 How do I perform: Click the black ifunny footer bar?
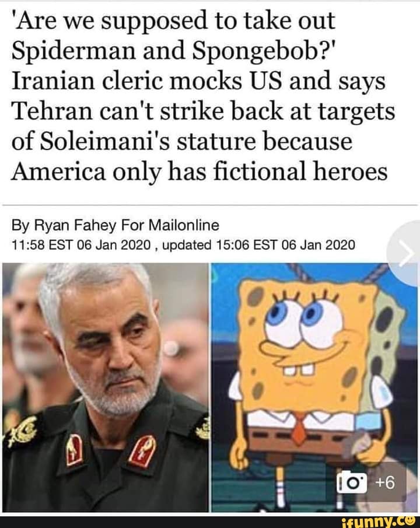tap(210, 522)
